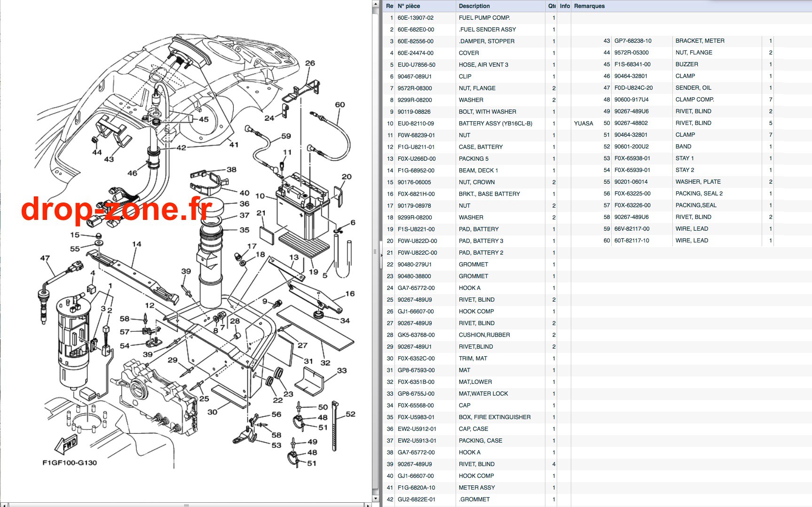Viewport: 812px width, 507px height.
Task: Select part number F1G-6820A-10
Action: [x=417, y=488]
